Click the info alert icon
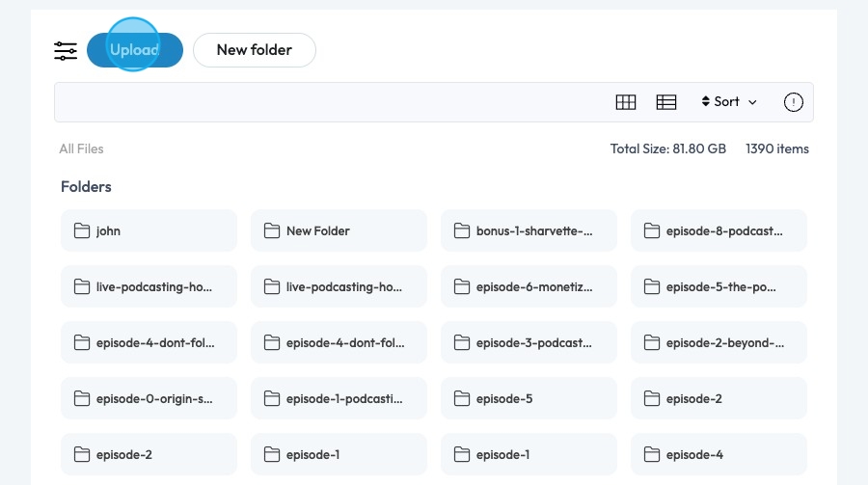This screenshot has width=868, height=485. tap(794, 102)
